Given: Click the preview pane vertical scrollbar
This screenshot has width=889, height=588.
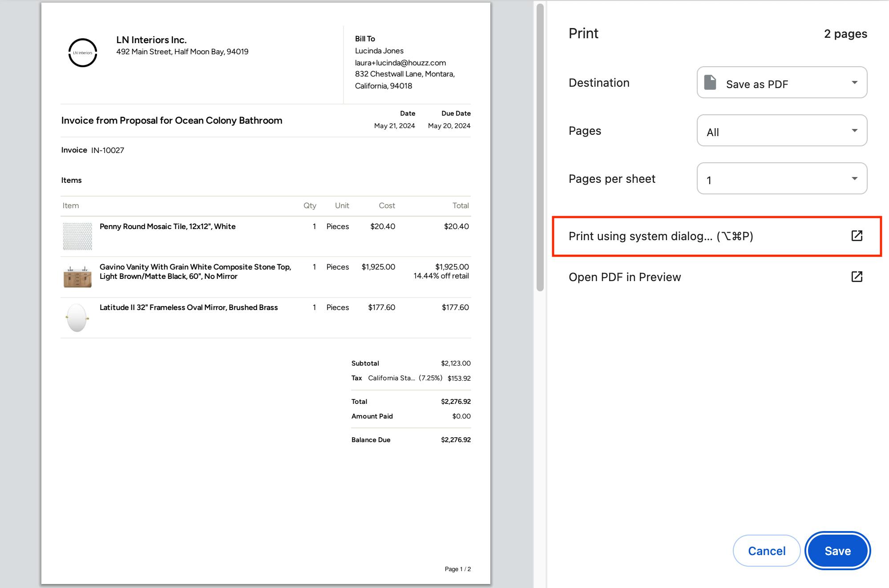Looking at the screenshot, I should click(540, 147).
